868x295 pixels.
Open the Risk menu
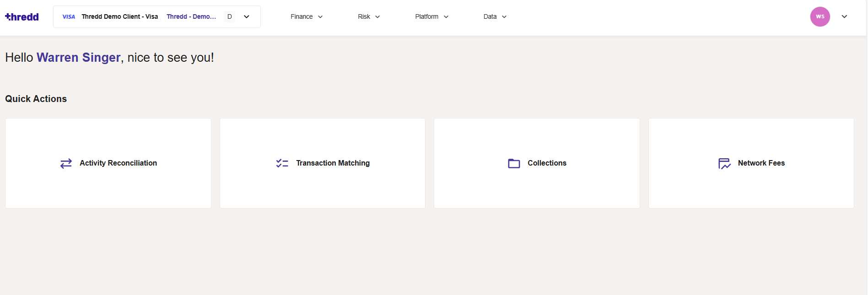pyautogui.click(x=369, y=16)
